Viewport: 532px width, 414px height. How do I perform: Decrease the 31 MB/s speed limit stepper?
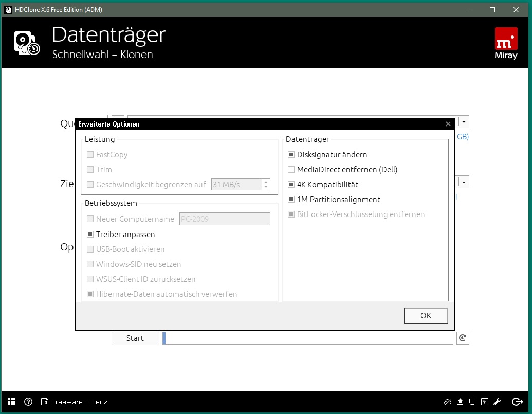pyautogui.click(x=266, y=187)
